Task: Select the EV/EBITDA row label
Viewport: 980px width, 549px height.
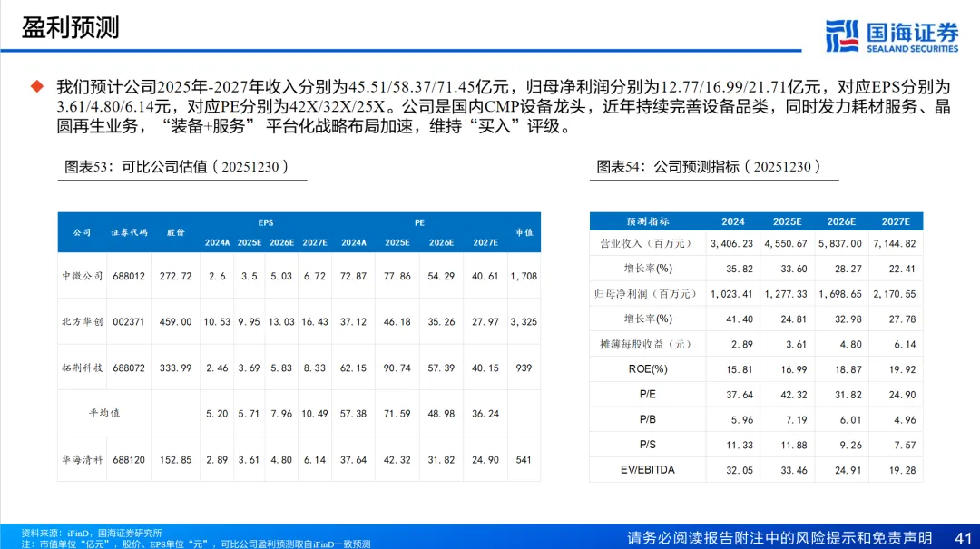Action: [x=648, y=469]
